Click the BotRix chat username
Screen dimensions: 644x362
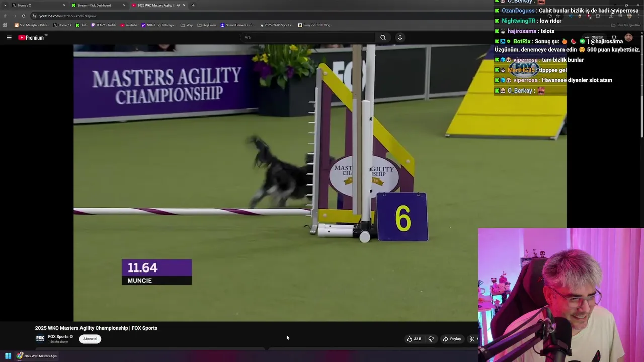(522, 41)
